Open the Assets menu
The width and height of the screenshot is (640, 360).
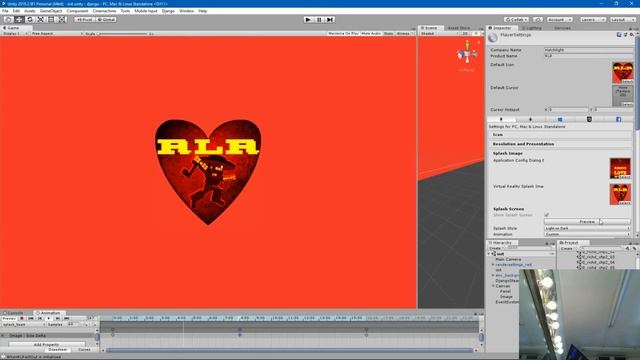(30, 11)
